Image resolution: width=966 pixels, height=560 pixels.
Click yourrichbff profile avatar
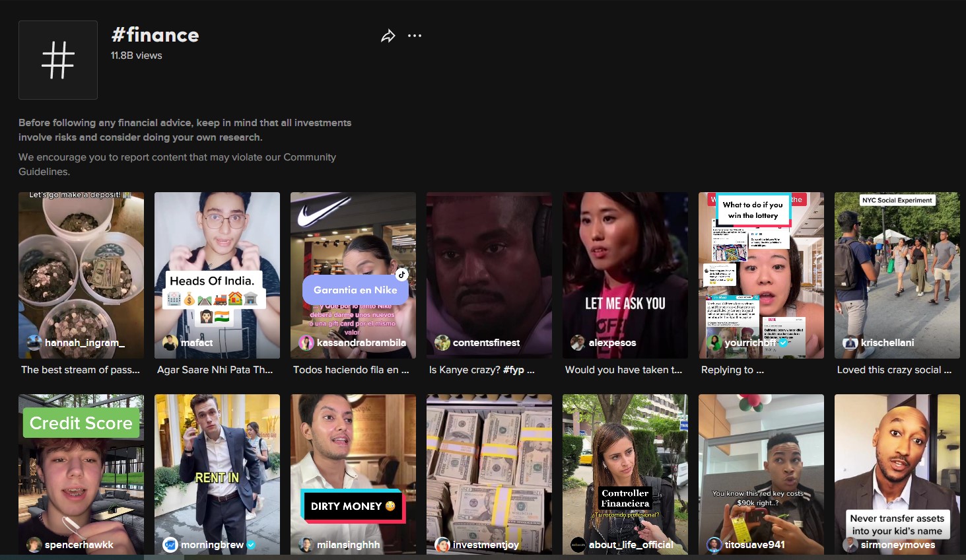pyautogui.click(x=714, y=343)
